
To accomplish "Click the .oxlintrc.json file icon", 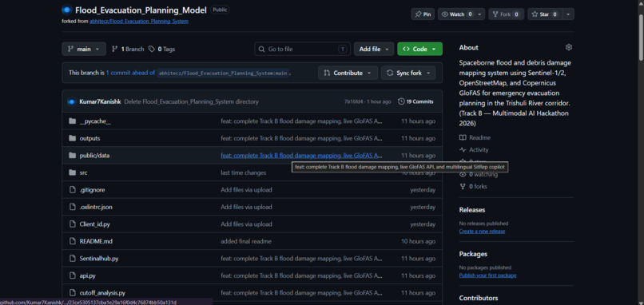I will click(72, 208).
